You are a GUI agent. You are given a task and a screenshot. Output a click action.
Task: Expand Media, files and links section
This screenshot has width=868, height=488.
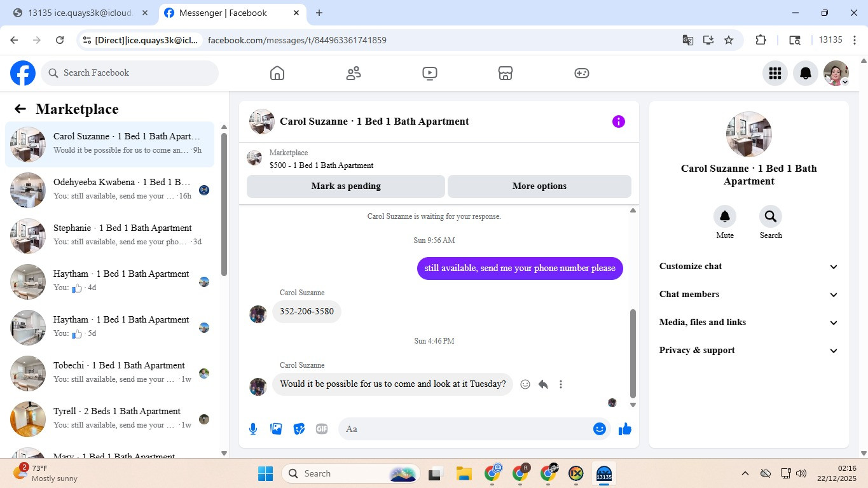(x=749, y=323)
